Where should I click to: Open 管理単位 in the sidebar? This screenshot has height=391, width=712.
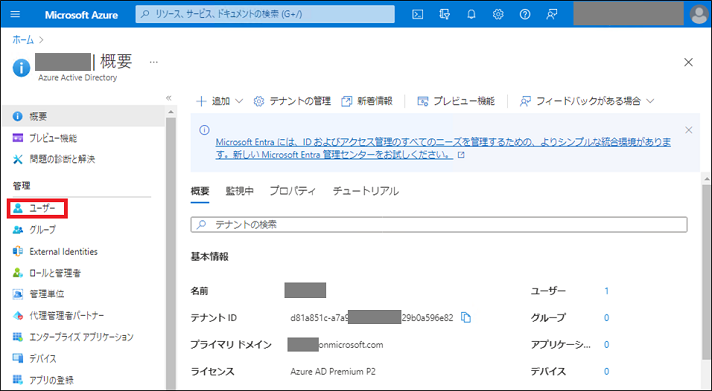tap(39, 294)
